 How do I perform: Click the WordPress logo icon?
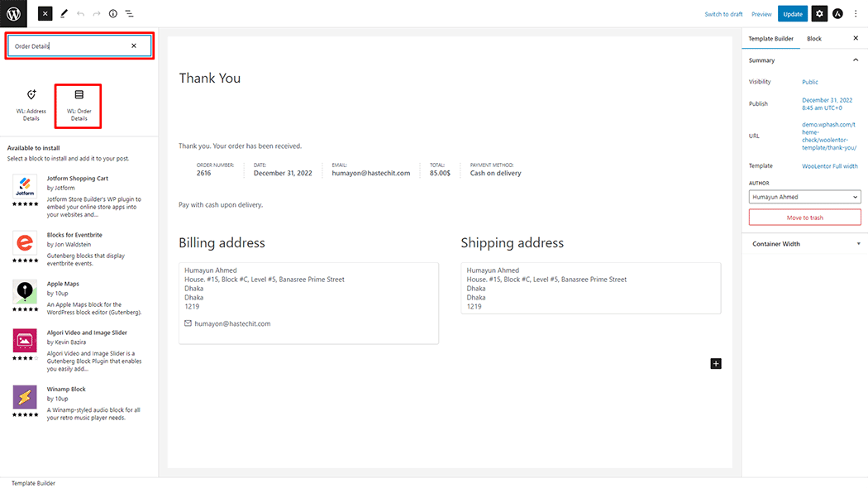click(x=13, y=13)
